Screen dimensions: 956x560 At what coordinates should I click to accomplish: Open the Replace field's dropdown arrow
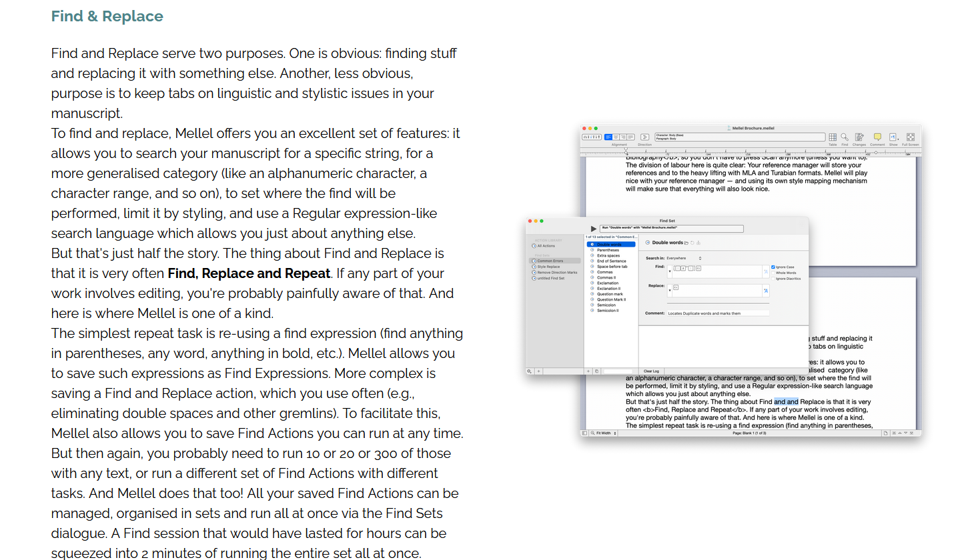pos(669,290)
